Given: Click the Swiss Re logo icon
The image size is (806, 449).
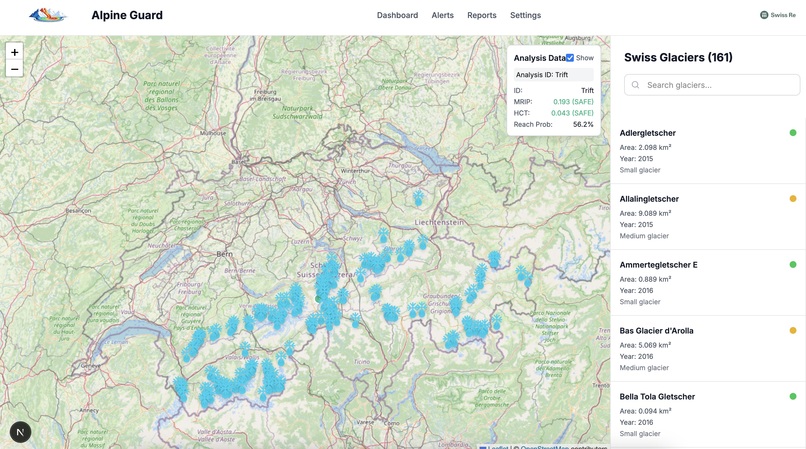Looking at the screenshot, I should pyautogui.click(x=764, y=15).
